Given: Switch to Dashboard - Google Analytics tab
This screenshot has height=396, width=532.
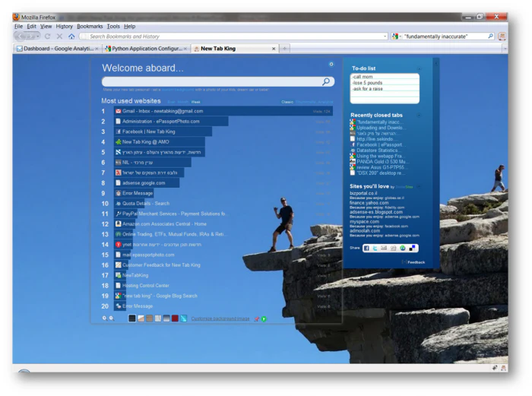Looking at the screenshot, I should [x=57, y=49].
